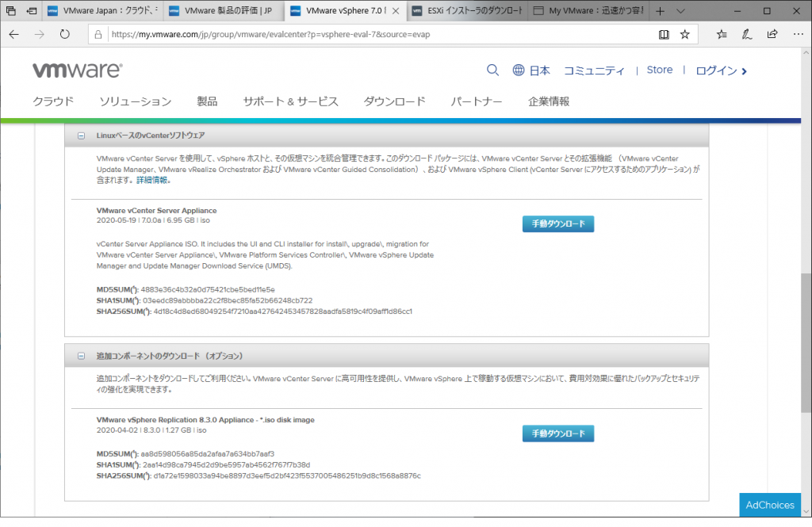Click the set tabs aside icon
This screenshot has width=812, height=527.
[x=32, y=10]
